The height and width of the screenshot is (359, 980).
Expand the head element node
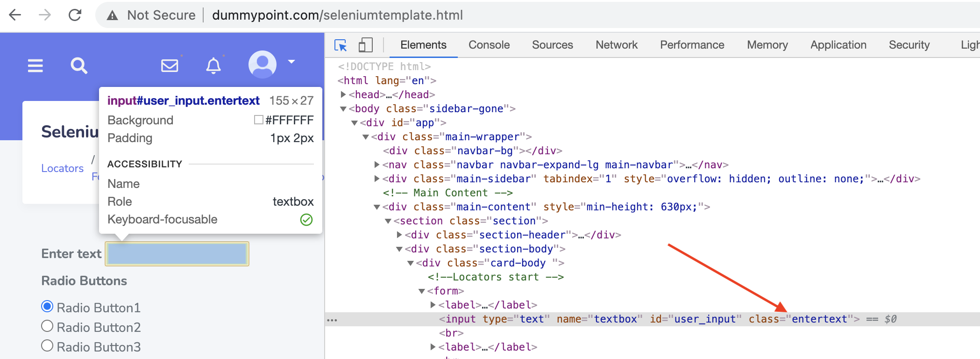pos(343,94)
